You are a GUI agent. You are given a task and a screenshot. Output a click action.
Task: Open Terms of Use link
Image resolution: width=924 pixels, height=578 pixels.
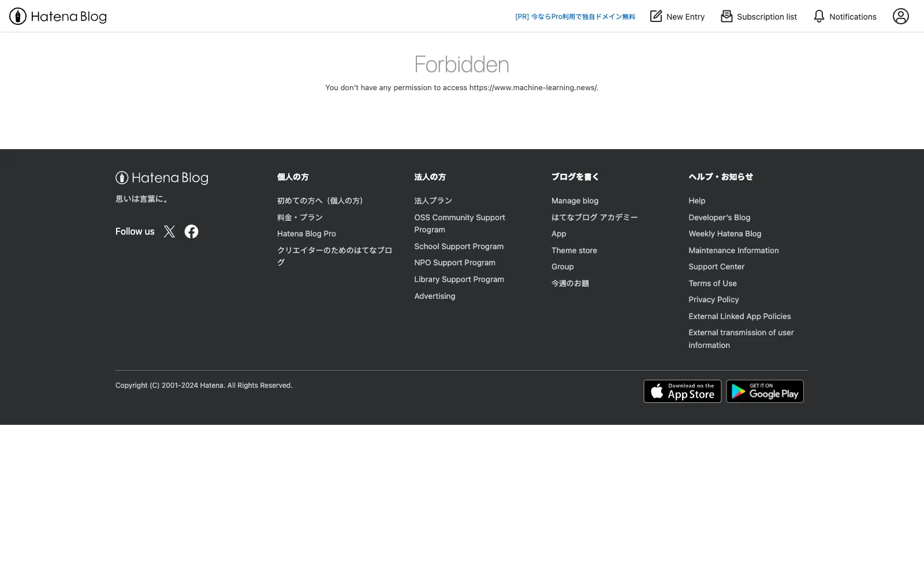click(713, 283)
